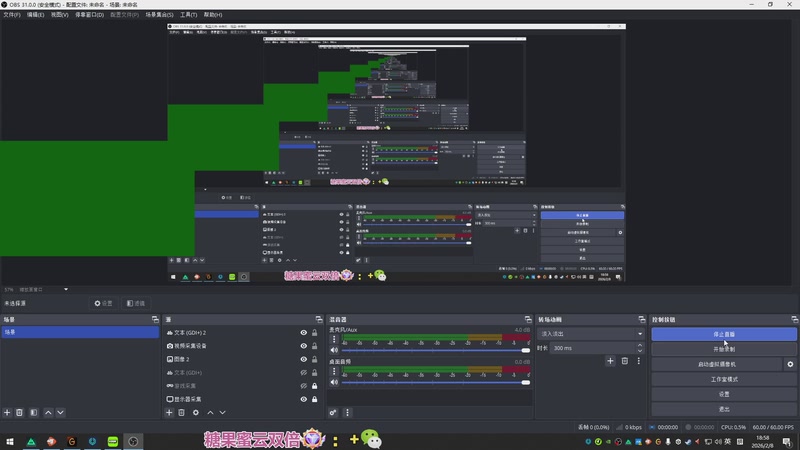Open the 编辑(E) menu
The height and width of the screenshot is (450, 800).
click(35, 15)
